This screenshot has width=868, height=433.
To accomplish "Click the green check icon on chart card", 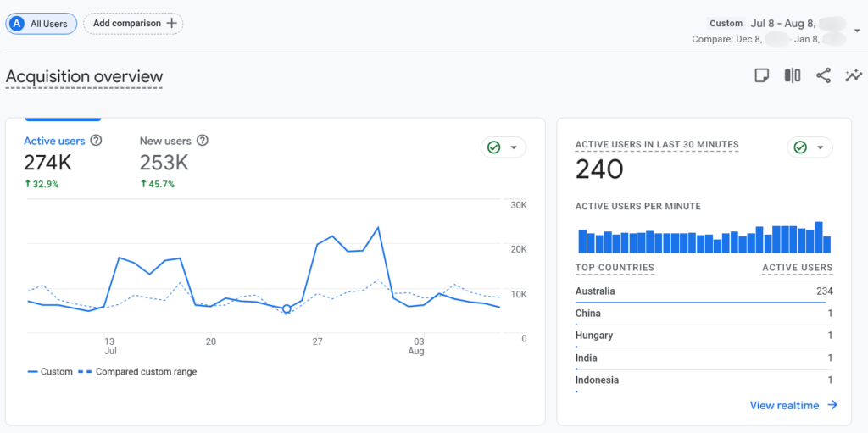I will [x=494, y=147].
